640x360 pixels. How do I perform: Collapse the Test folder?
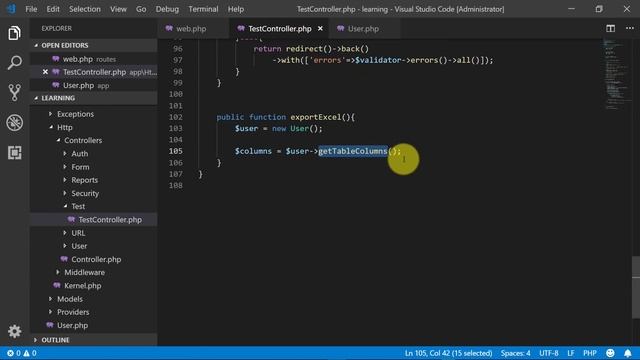78,207
